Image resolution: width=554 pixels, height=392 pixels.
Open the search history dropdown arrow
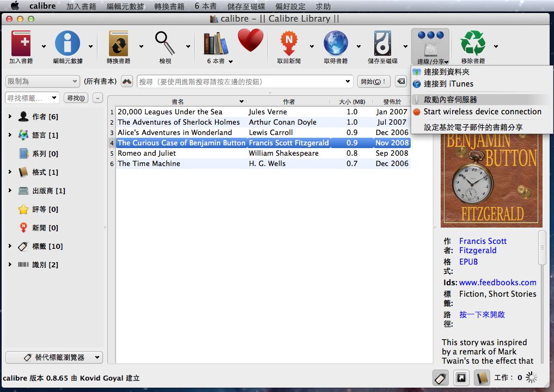click(x=348, y=82)
